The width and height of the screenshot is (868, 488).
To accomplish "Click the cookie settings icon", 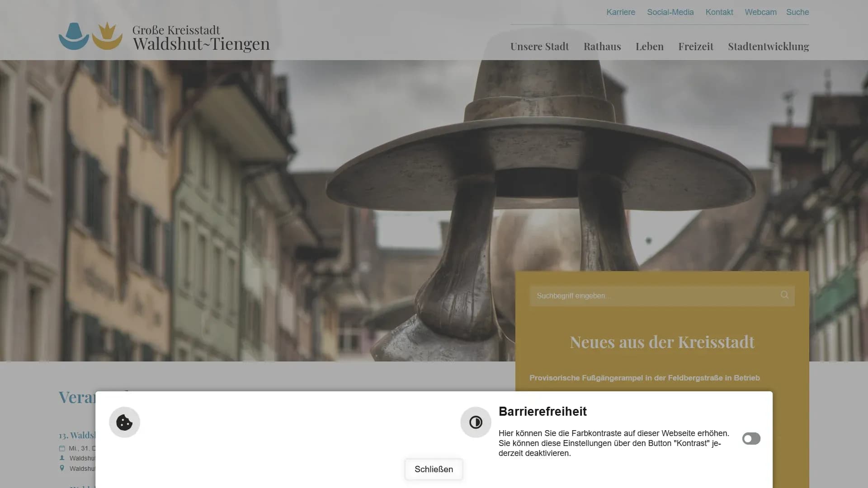I will [x=124, y=422].
